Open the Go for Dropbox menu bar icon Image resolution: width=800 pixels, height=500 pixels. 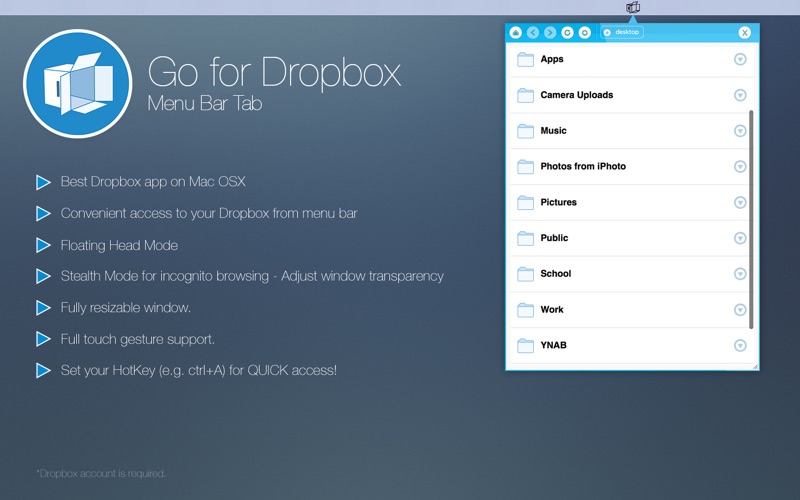633,7
